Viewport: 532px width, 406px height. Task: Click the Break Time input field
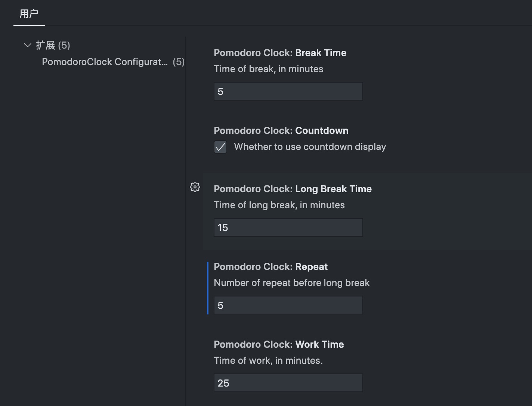tap(288, 91)
